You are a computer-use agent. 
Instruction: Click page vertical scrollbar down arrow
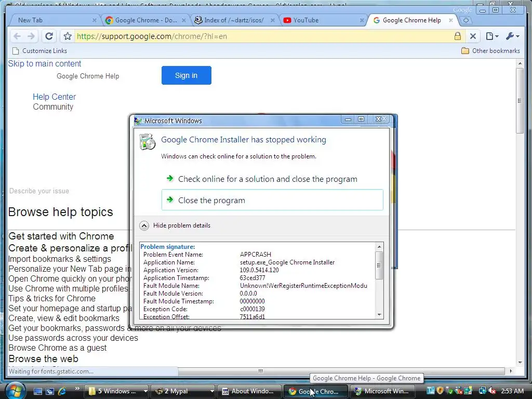tap(520, 363)
